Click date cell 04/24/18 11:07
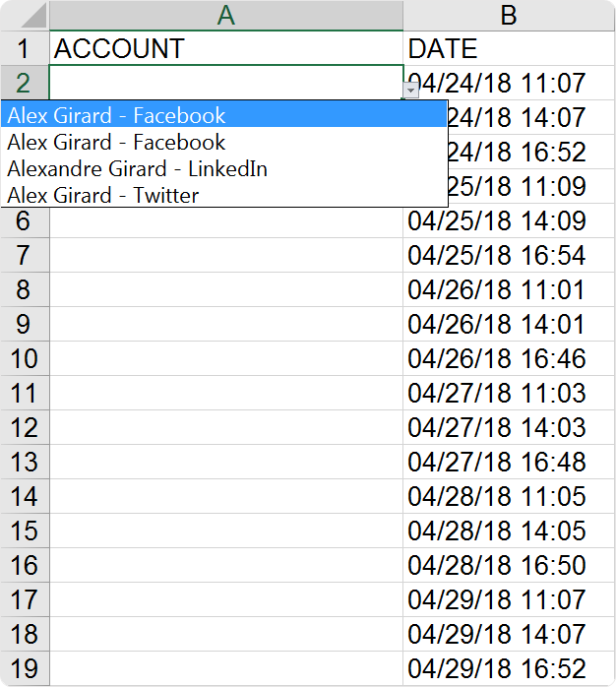 pyautogui.click(x=509, y=83)
